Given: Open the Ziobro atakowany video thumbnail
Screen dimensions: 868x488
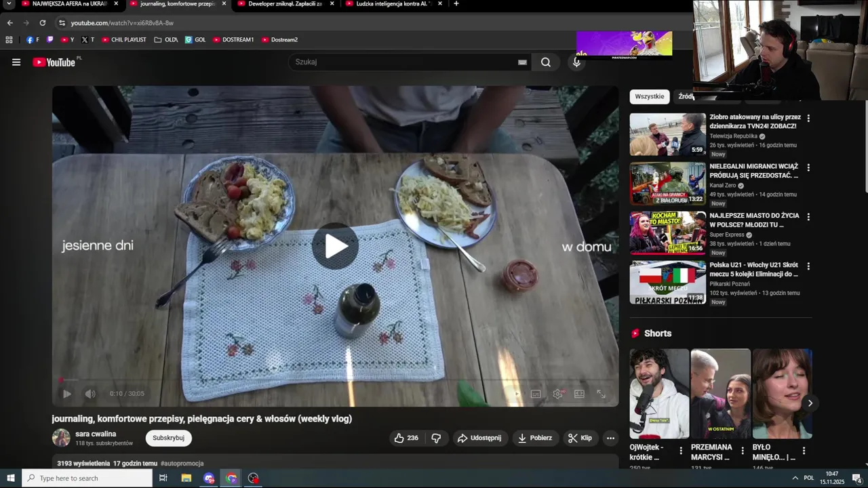Looking at the screenshot, I should click(668, 134).
